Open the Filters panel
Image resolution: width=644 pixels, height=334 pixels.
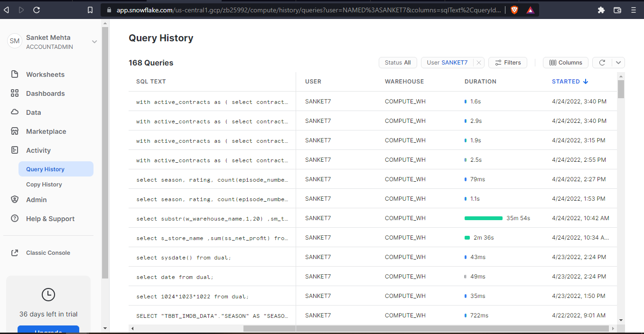[x=507, y=62]
